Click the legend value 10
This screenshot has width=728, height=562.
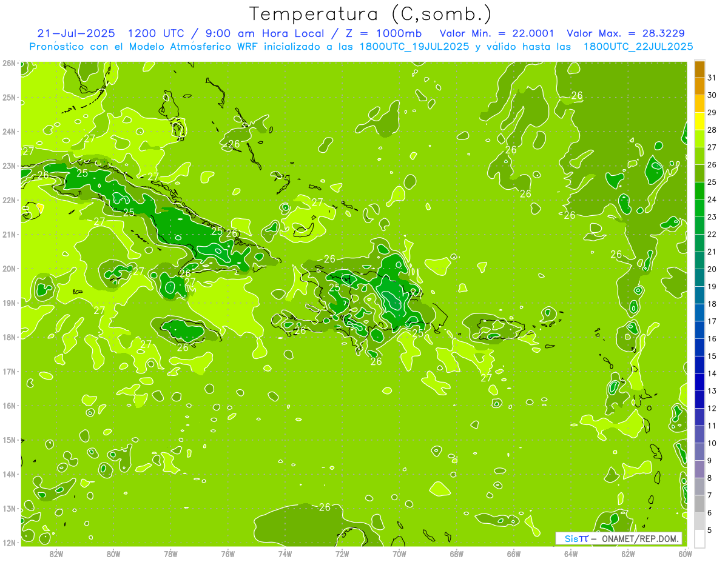[x=712, y=443]
